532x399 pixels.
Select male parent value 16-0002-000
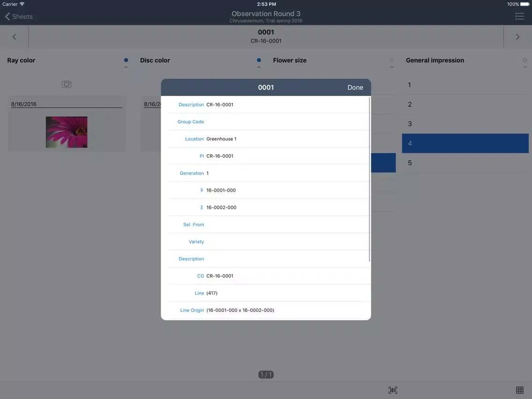point(221,207)
